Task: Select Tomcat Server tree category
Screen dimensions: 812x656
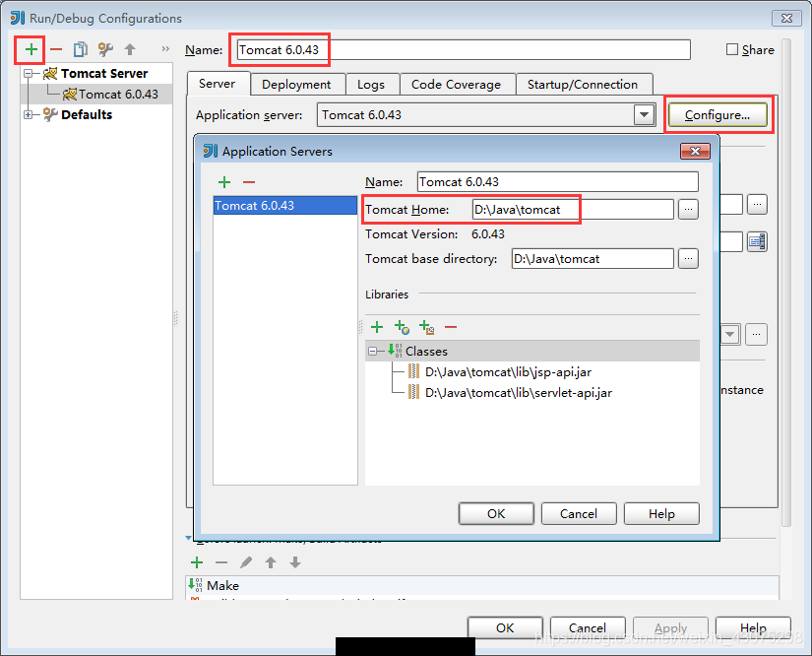Action: pyautogui.click(x=95, y=73)
